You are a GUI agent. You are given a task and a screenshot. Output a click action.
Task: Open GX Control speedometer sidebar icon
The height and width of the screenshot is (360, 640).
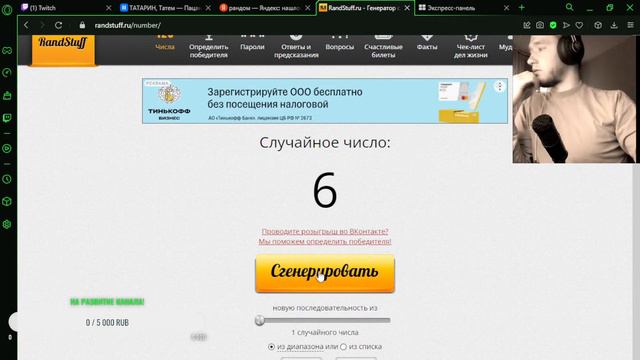[x=7, y=73]
